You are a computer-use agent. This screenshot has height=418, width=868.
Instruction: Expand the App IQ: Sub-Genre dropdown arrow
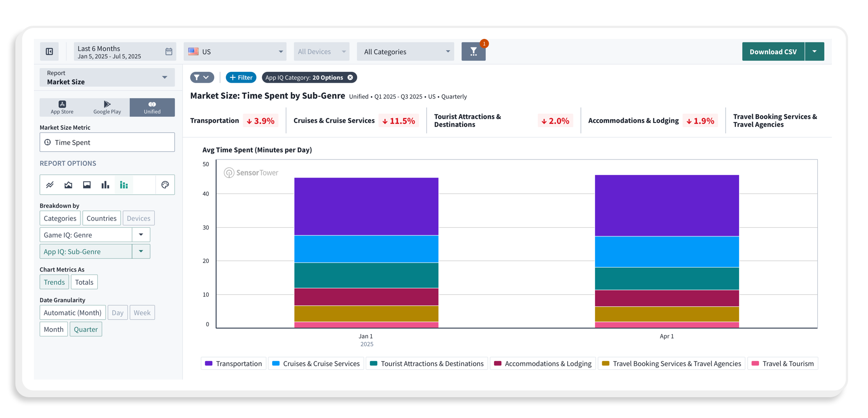(x=141, y=252)
